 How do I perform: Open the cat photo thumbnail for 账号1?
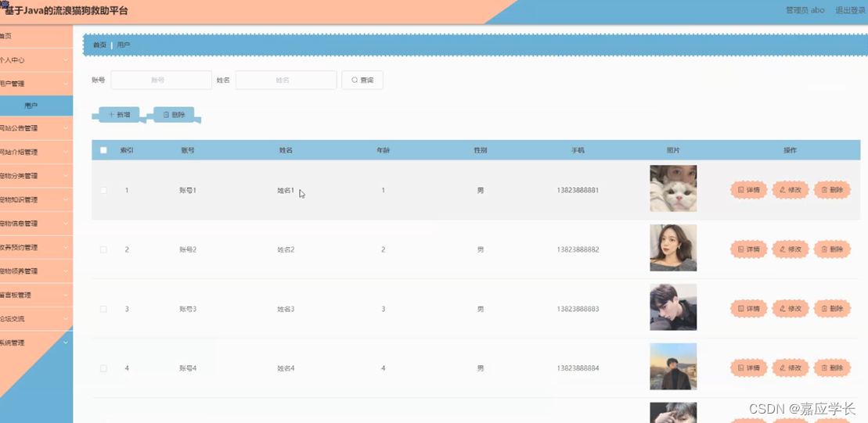[673, 188]
